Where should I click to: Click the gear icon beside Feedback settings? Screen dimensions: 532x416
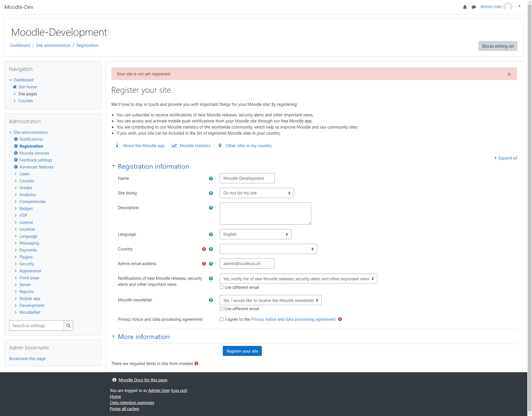[x=16, y=160]
